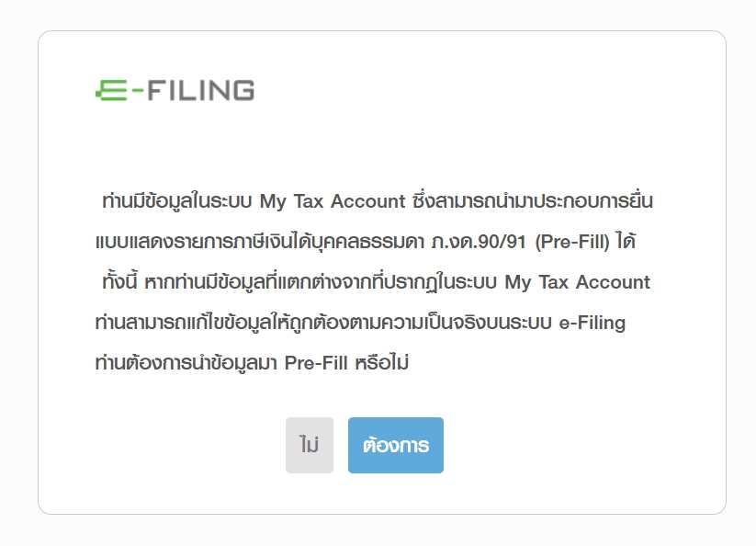
Task: Click the text '(Pre-Fill)' in parentheses
Action: click(x=572, y=241)
